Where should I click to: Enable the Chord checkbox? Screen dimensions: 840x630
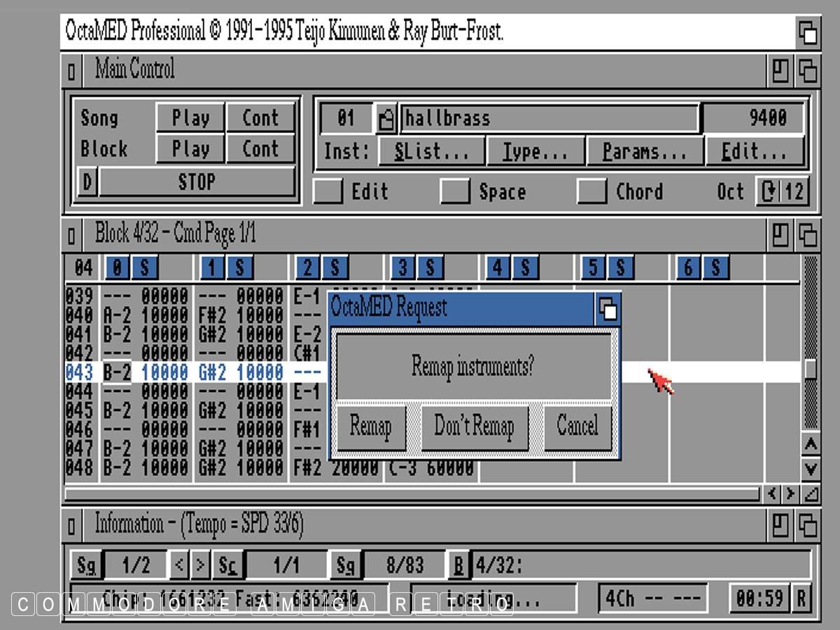click(592, 191)
